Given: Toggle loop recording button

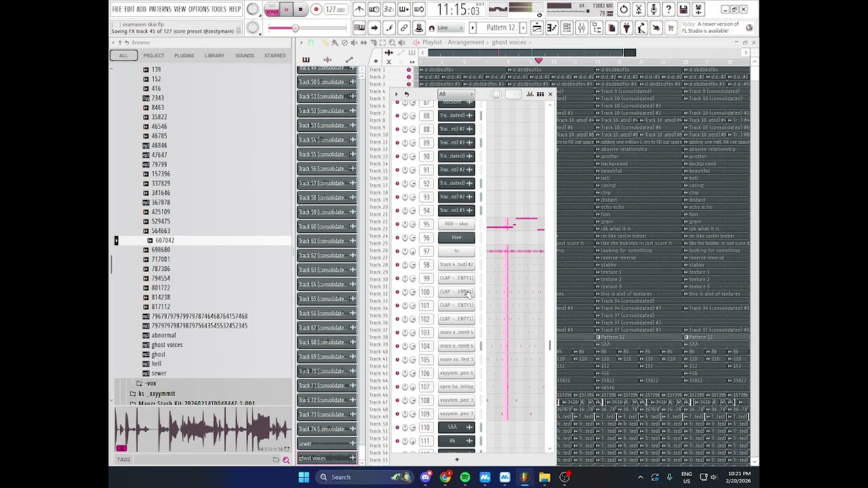Looking at the screenshot, I should [x=419, y=9].
